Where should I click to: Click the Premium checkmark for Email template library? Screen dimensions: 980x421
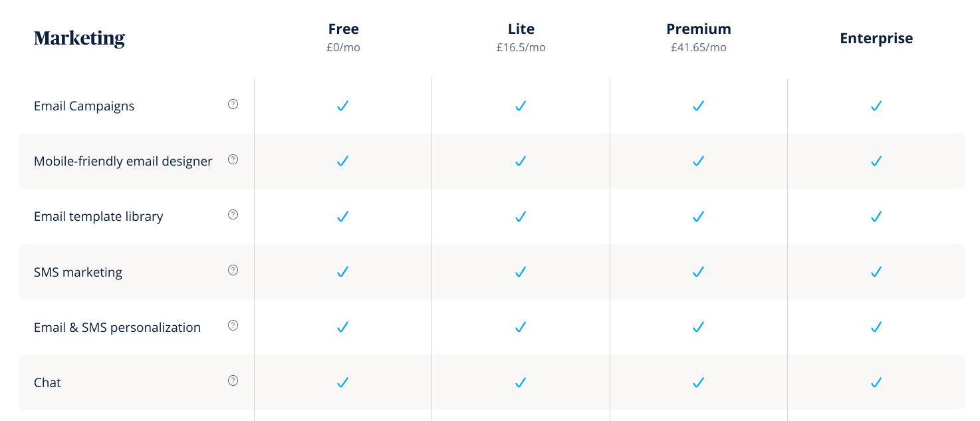[x=698, y=216]
